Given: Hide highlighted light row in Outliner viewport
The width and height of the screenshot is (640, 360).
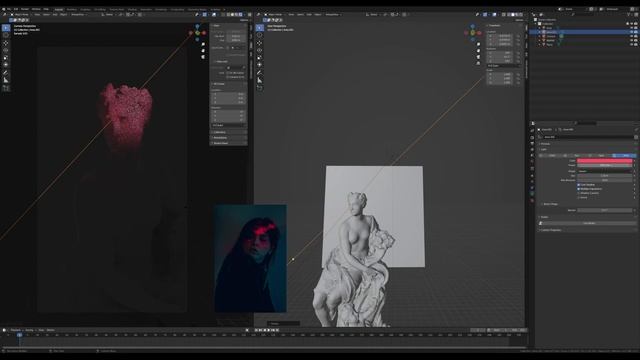Looking at the screenshot, I should point(631,32).
